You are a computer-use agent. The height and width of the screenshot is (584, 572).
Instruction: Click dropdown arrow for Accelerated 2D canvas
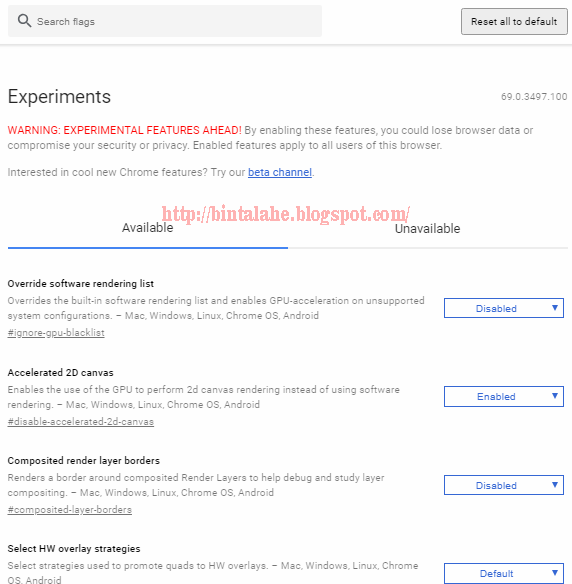(555, 396)
